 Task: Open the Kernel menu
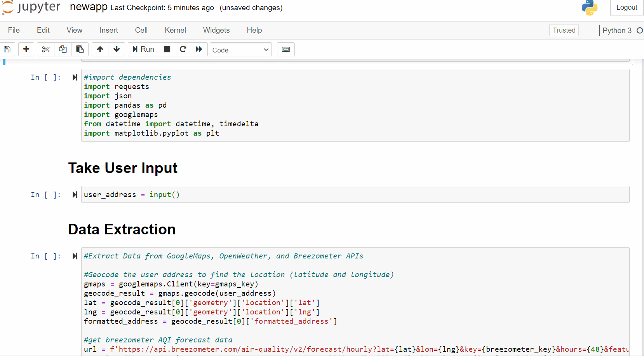coord(175,30)
